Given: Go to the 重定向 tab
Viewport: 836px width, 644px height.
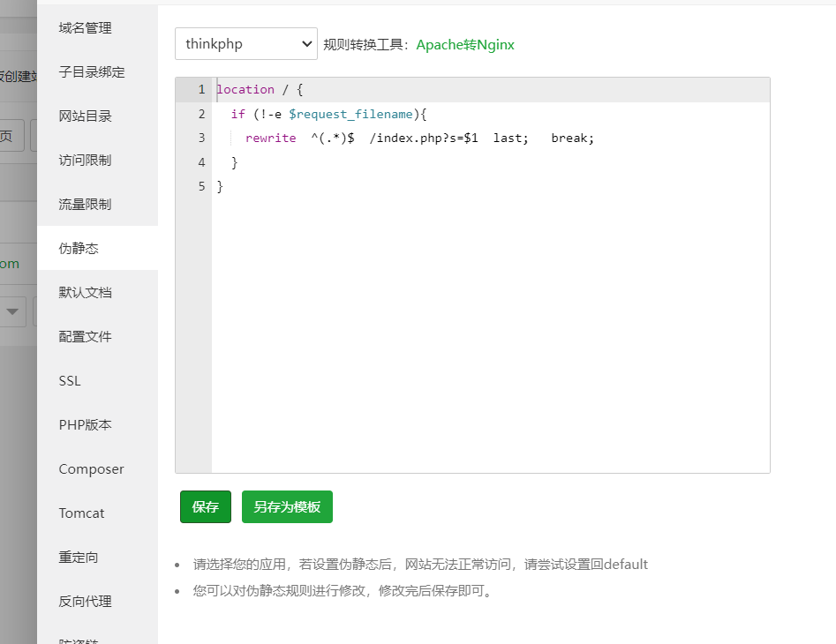Looking at the screenshot, I should coord(79,558).
